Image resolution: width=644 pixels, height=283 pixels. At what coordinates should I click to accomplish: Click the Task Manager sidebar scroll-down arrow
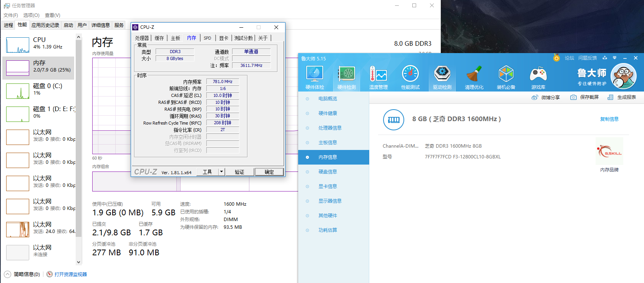coord(79,262)
